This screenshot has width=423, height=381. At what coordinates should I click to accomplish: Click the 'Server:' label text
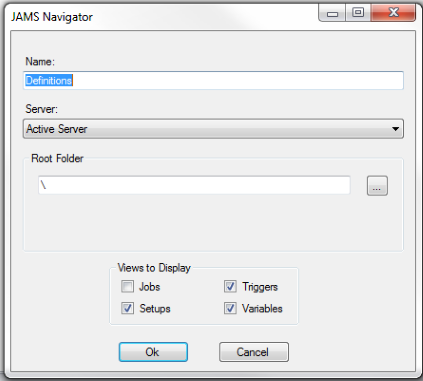(42, 109)
